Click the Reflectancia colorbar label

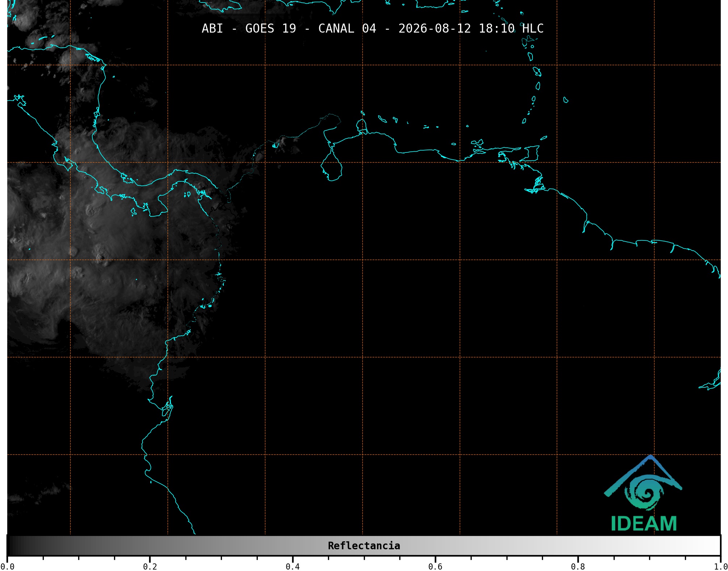[x=364, y=546]
